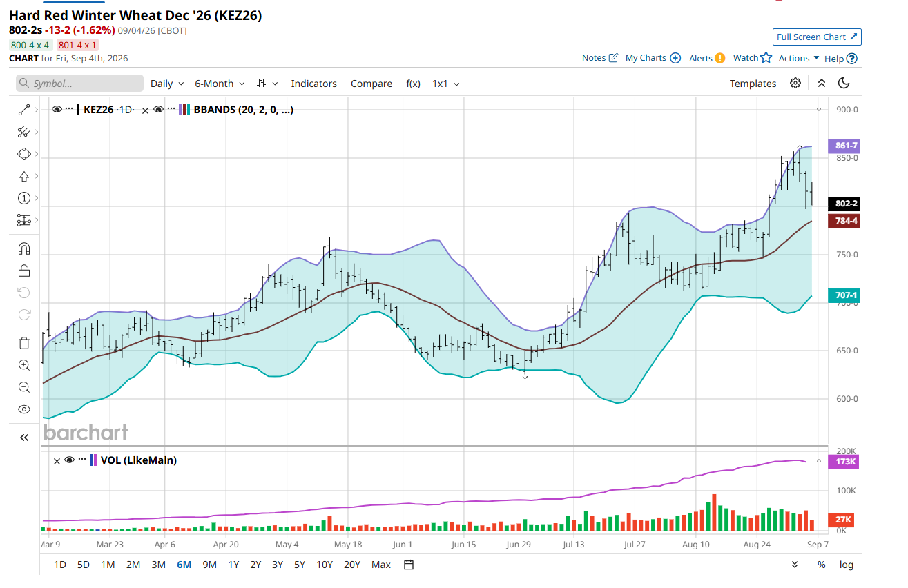Open the My Charts link

pyautogui.click(x=653, y=58)
